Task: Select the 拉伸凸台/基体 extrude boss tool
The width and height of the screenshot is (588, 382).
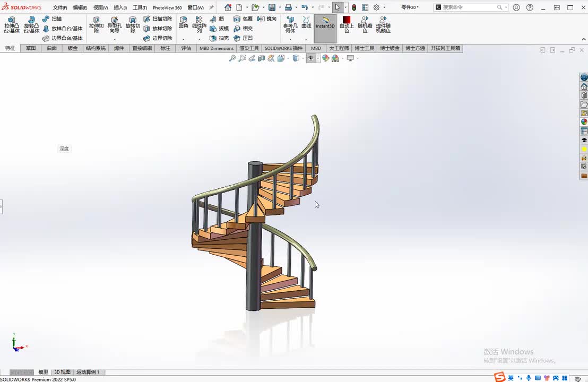Action: pyautogui.click(x=12, y=25)
